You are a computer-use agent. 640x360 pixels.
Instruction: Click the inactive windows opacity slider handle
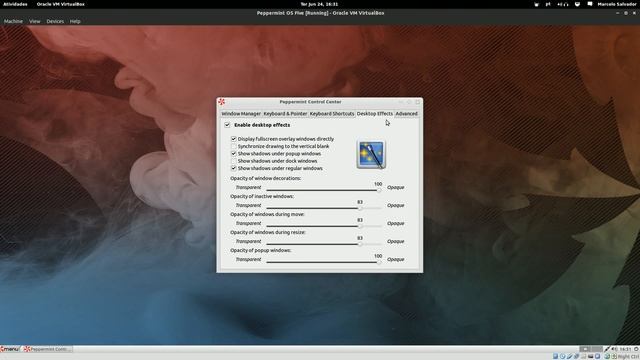pyautogui.click(x=360, y=208)
